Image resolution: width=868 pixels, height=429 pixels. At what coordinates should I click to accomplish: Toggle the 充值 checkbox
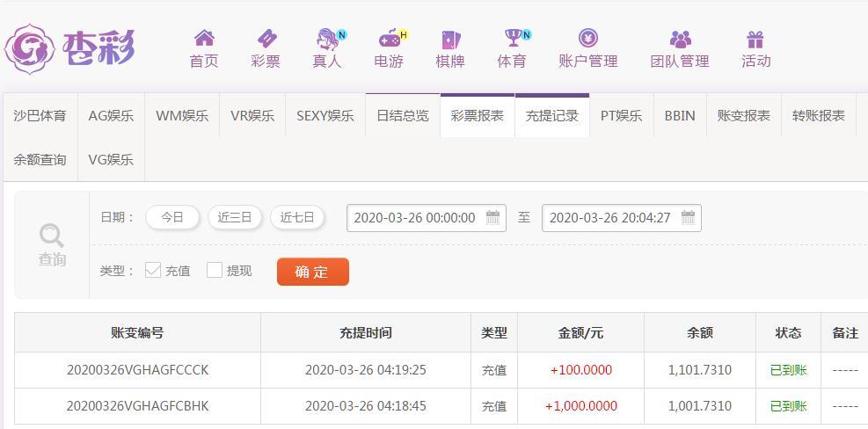coord(153,270)
